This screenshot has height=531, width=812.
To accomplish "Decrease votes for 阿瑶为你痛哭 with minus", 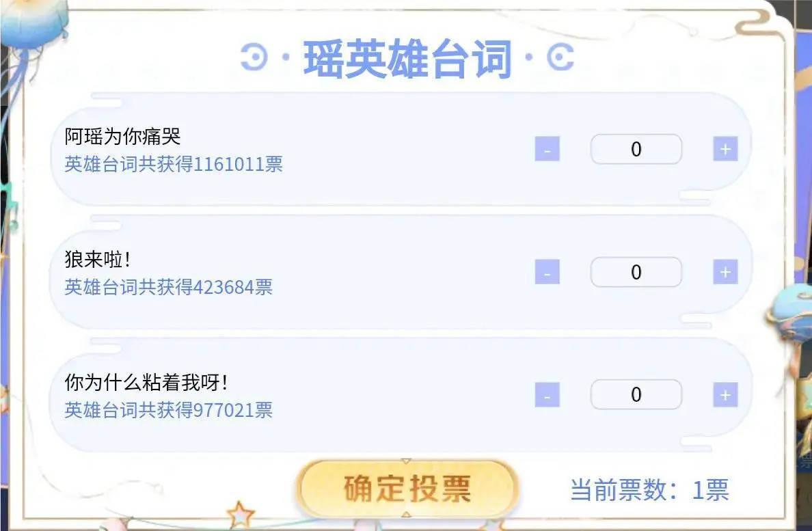I will click(x=547, y=149).
